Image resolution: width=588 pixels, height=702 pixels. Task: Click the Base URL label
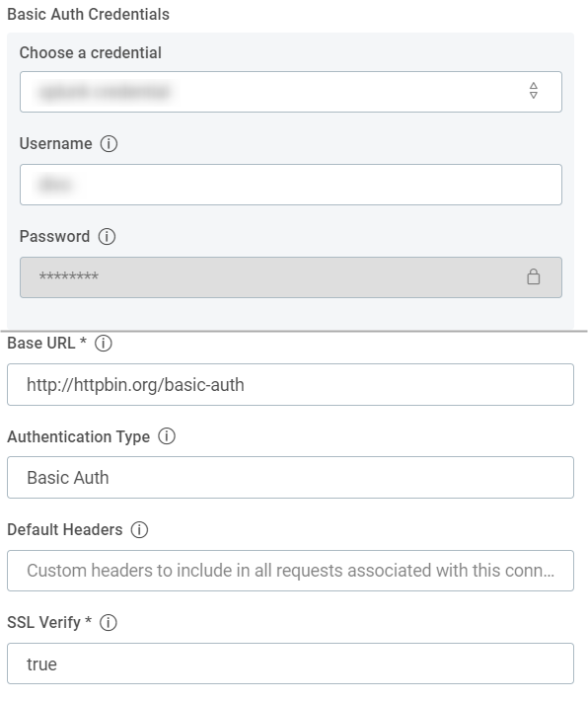(41, 344)
